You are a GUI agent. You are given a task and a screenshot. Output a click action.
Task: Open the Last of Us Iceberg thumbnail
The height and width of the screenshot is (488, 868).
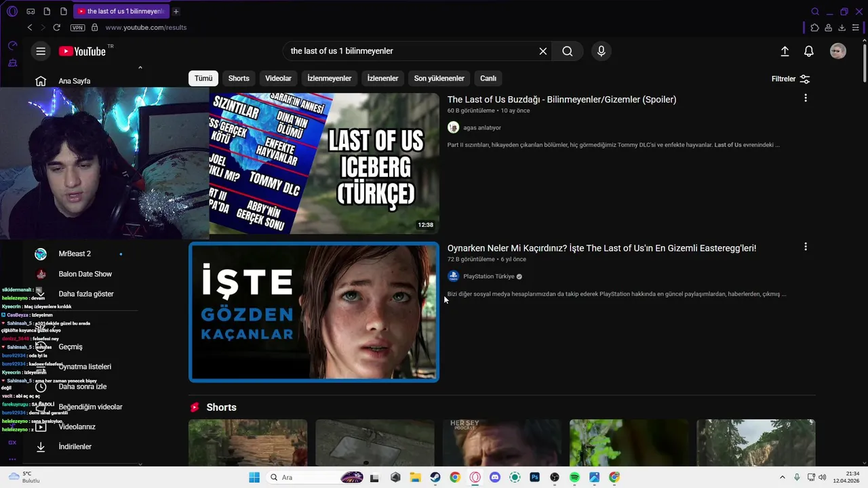[x=314, y=163]
